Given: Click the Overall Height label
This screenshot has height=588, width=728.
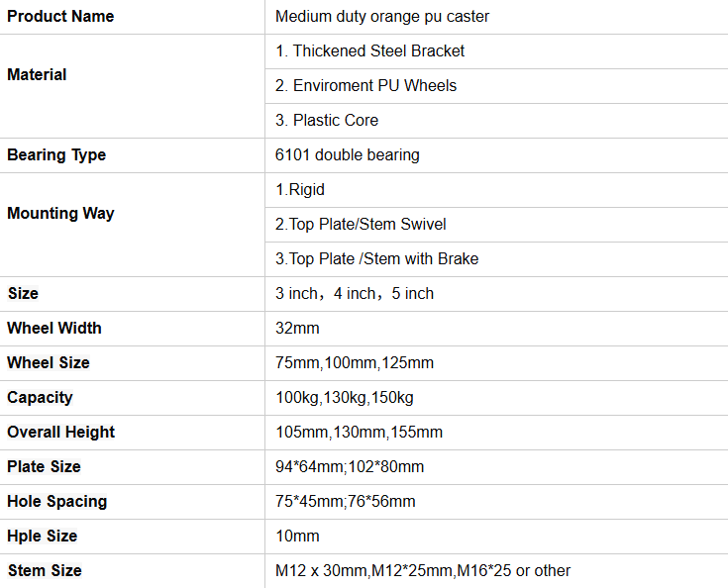Looking at the screenshot, I should (60, 432).
